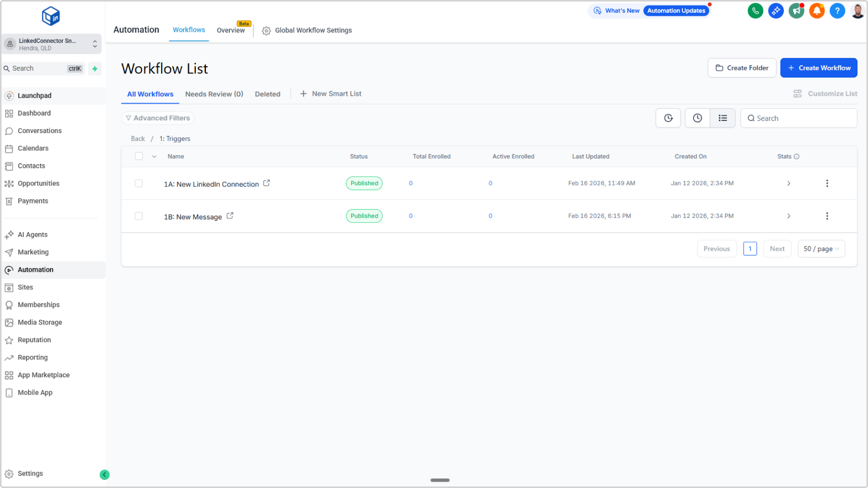This screenshot has height=488, width=868.
Task: Select the 1A: New LinkedIn Connection checkbox
Action: point(139,184)
